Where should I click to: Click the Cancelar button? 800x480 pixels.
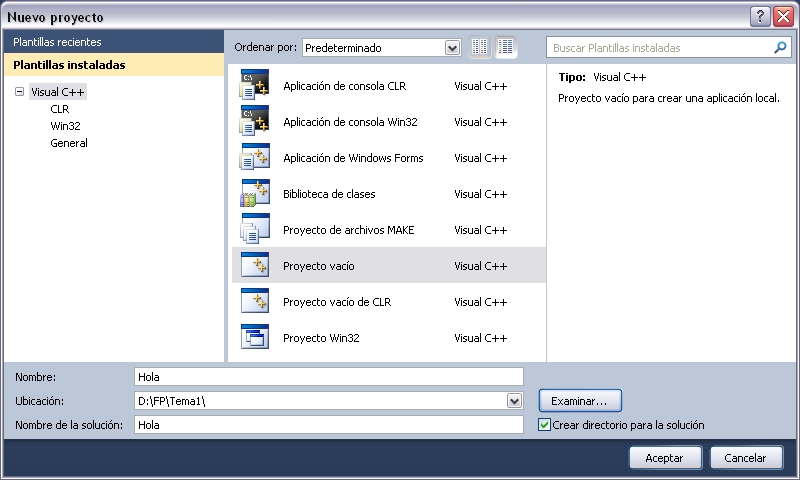pyautogui.click(x=746, y=458)
